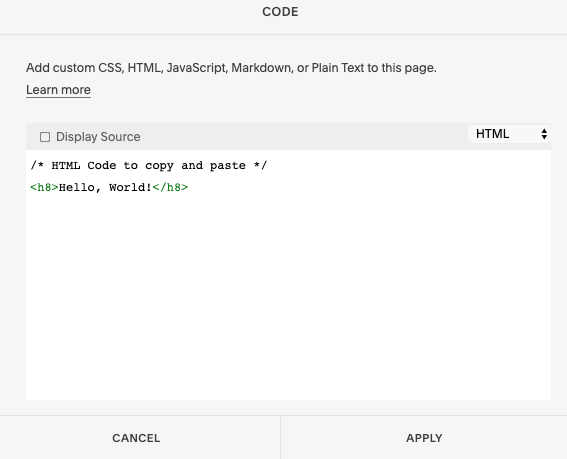Click the "Add custom CSS, HTML" description text
The height and width of the screenshot is (459, 567).
pos(231,68)
